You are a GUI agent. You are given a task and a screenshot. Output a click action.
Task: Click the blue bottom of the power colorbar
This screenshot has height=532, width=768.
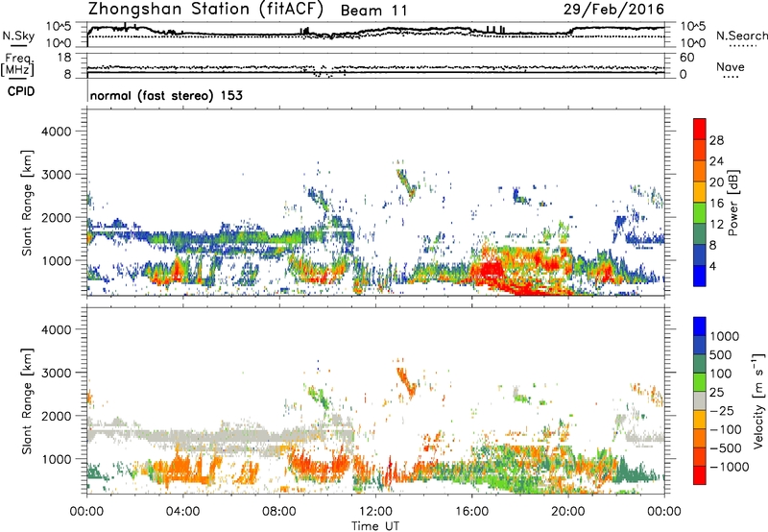[x=700, y=276]
